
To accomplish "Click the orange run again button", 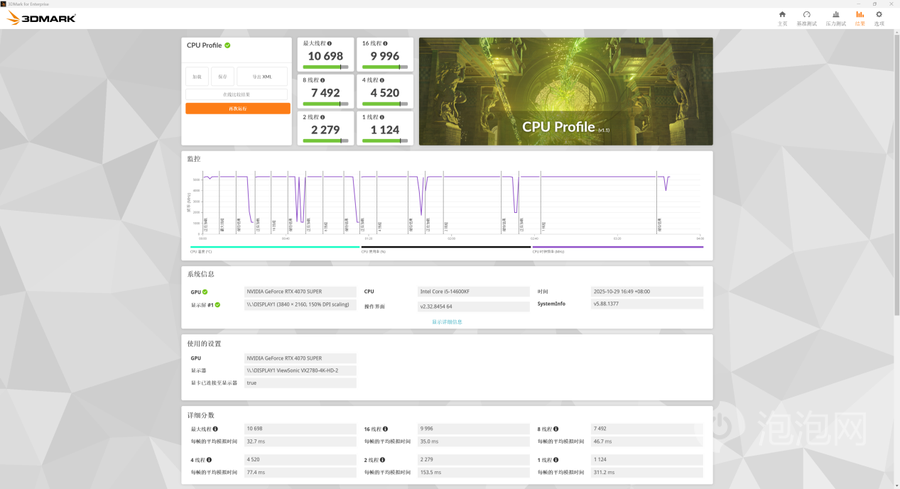I will coord(238,108).
